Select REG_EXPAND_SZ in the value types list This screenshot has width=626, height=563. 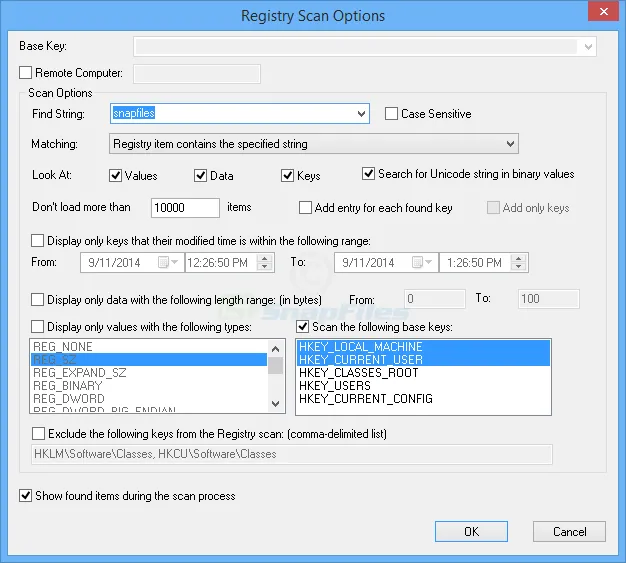pyautogui.click(x=149, y=373)
